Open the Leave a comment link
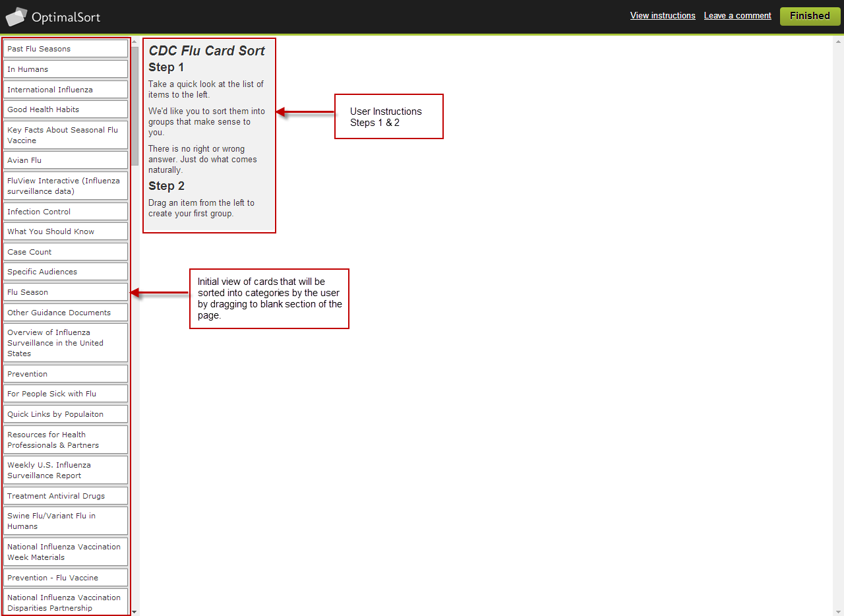The width and height of the screenshot is (844, 616). pos(737,16)
